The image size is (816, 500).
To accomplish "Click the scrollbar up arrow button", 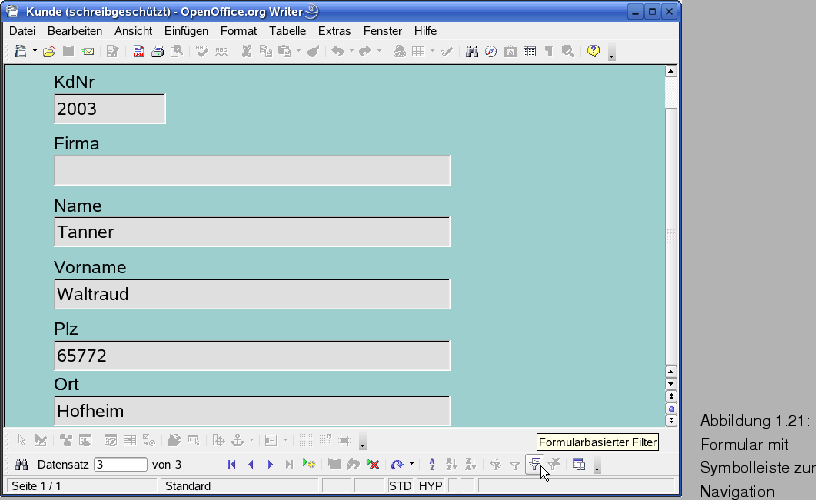I will coord(671,72).
